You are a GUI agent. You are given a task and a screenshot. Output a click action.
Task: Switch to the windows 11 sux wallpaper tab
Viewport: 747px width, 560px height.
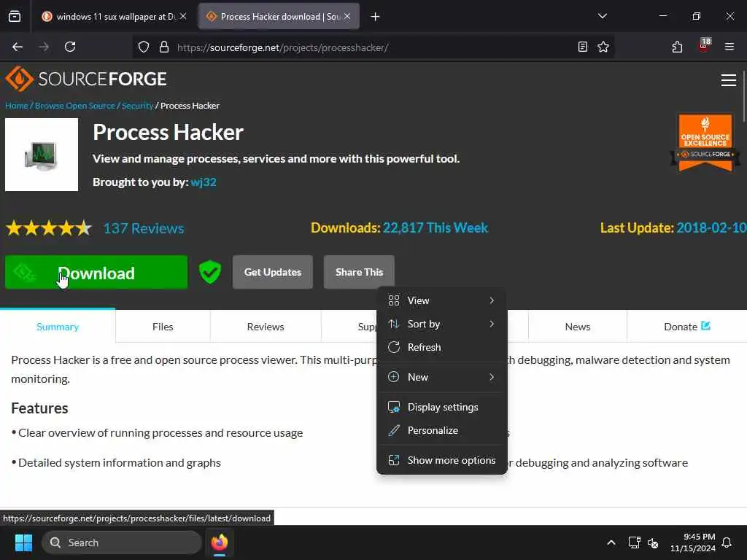click(x=115, y=17)
